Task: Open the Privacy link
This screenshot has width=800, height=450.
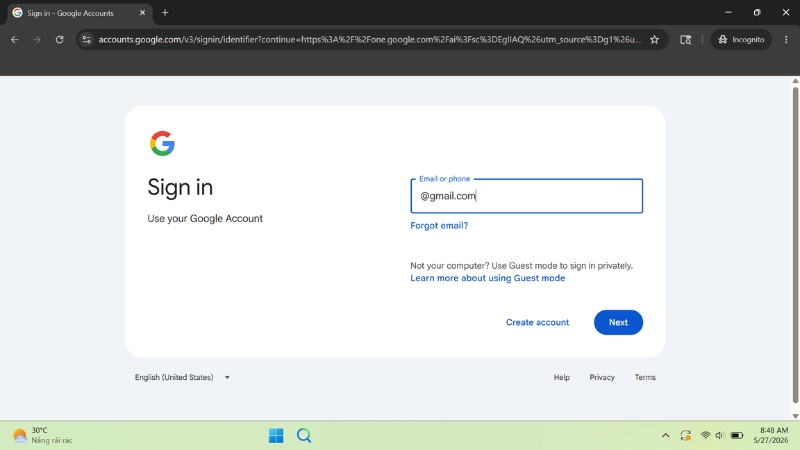Action: pyautogui.click(x=602, y=378)
